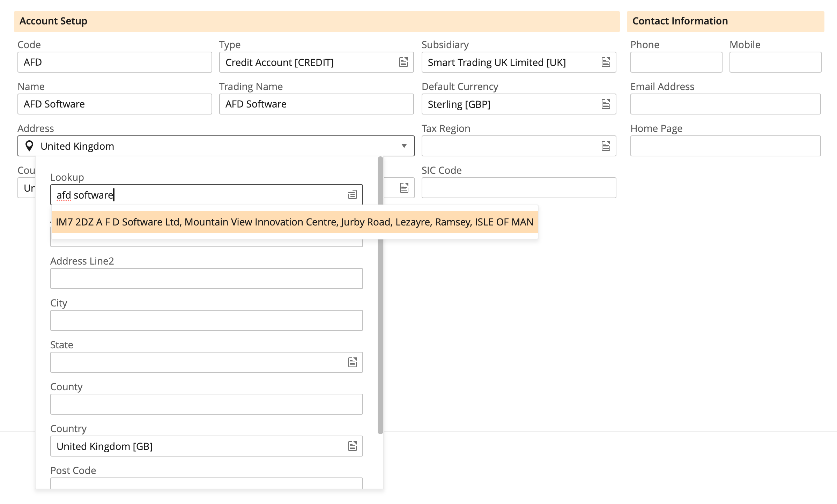Click into the Phone input field
This screenshot has height=504, width=837.
point(676,62)
